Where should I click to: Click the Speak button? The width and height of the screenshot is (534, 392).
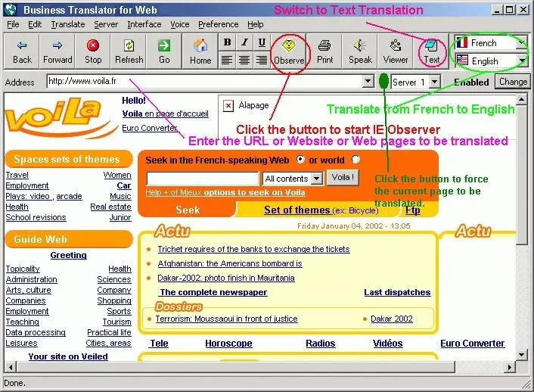pos(360,51)
